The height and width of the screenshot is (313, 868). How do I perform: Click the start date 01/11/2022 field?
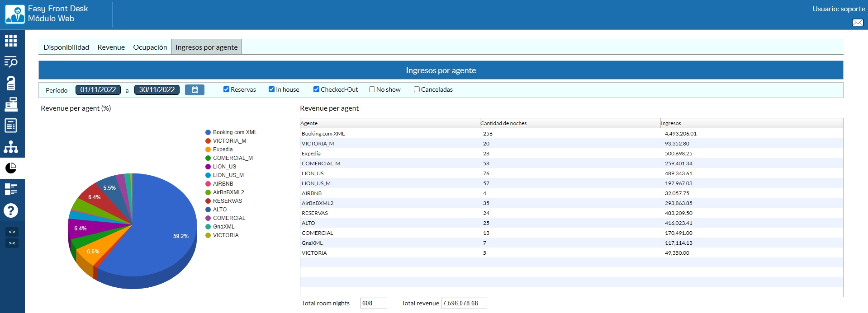click(x=98, y=90)
